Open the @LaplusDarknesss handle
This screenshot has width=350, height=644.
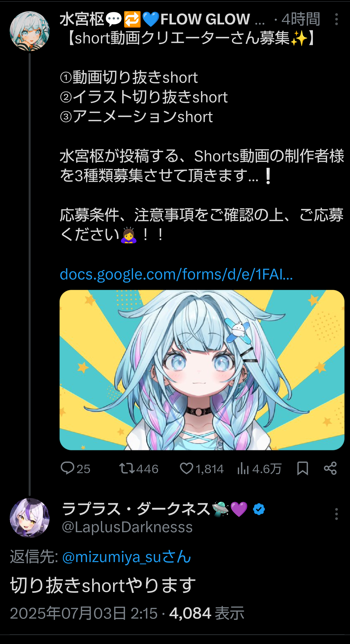(x=127, y=527)
